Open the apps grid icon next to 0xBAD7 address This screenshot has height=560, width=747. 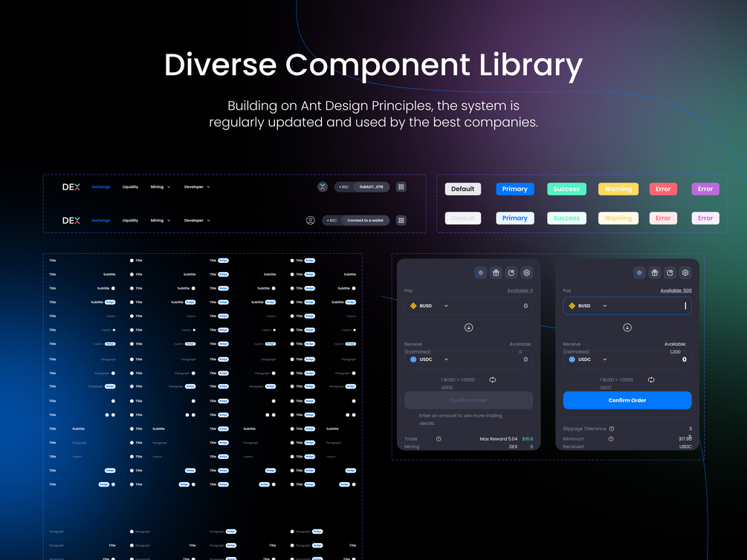click(x=401, y=187)
